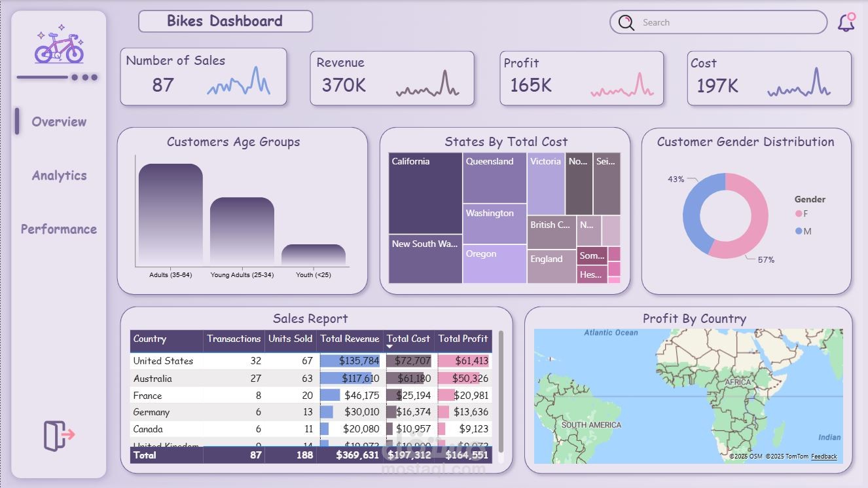Click the Adults (35-64) bar
The height and width of the screenshot is (488, 868).
tap(170, 215)
